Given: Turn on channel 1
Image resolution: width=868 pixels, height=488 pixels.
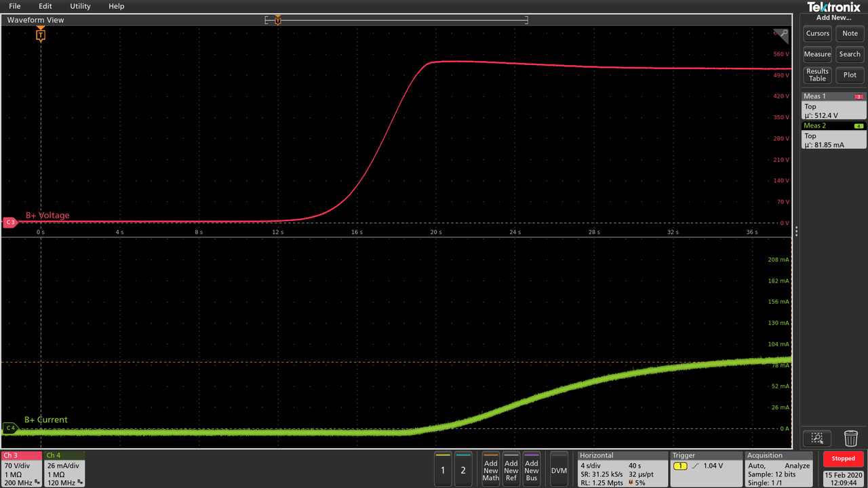Looking at the screenshot, I should coord(443,468).
